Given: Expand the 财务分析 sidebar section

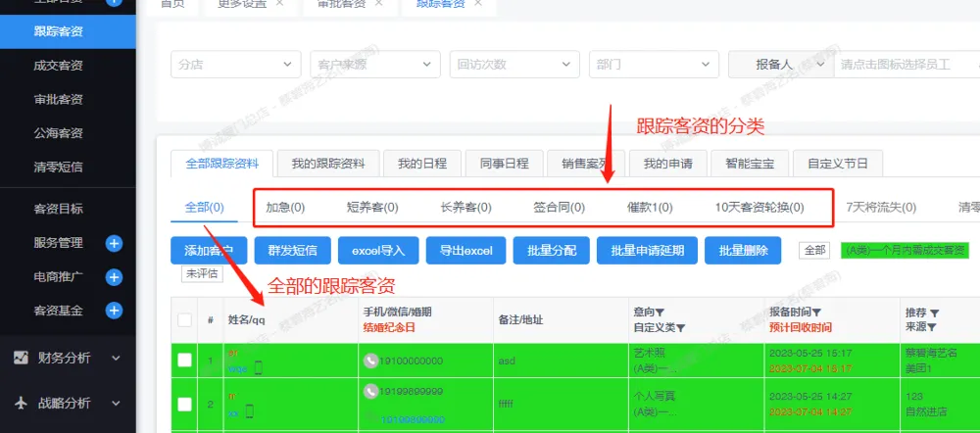Looking at the screenshot, I should tap(68, 359).
